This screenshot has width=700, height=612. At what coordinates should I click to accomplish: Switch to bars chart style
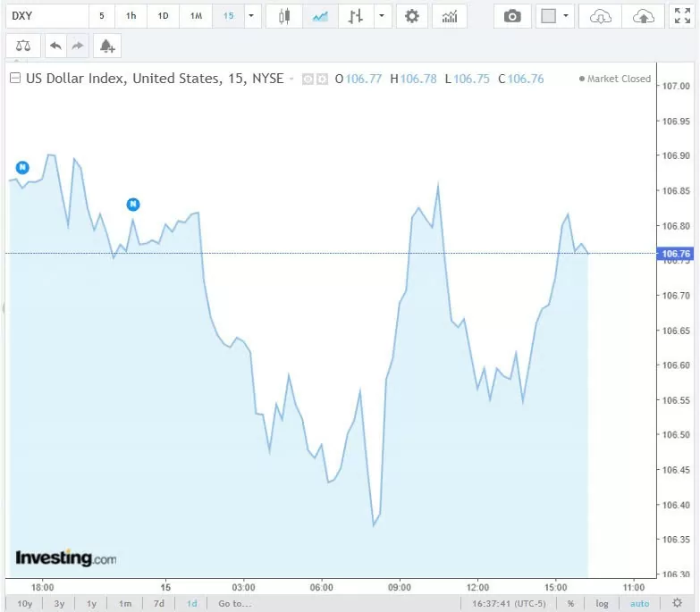click(x=356, y=16)
